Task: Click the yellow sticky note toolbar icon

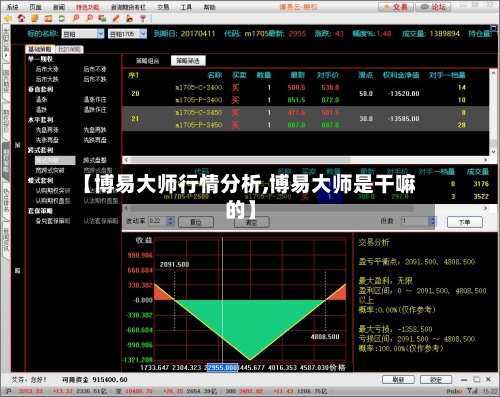Action: pyautogui.click(x=35, y=18)
